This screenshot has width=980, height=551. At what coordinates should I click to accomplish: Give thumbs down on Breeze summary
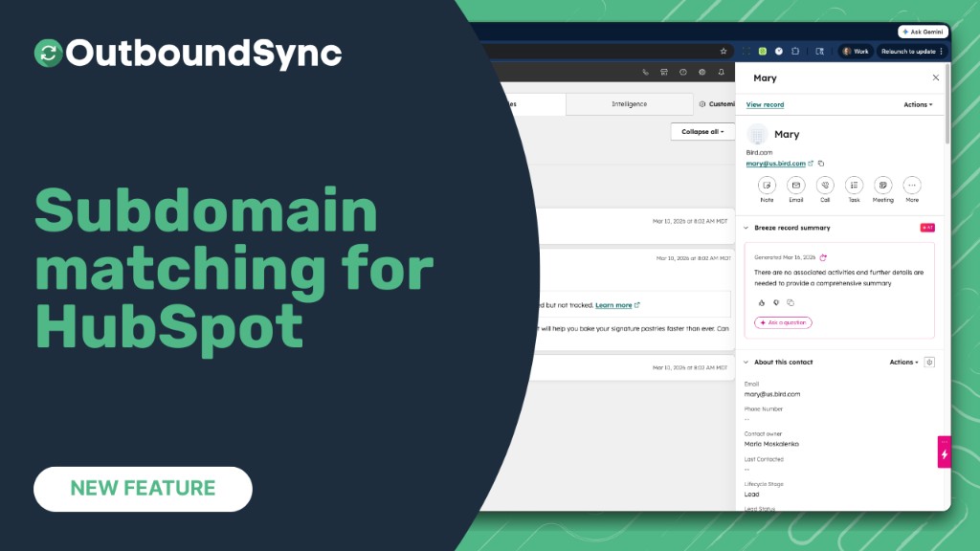[776, 302]
